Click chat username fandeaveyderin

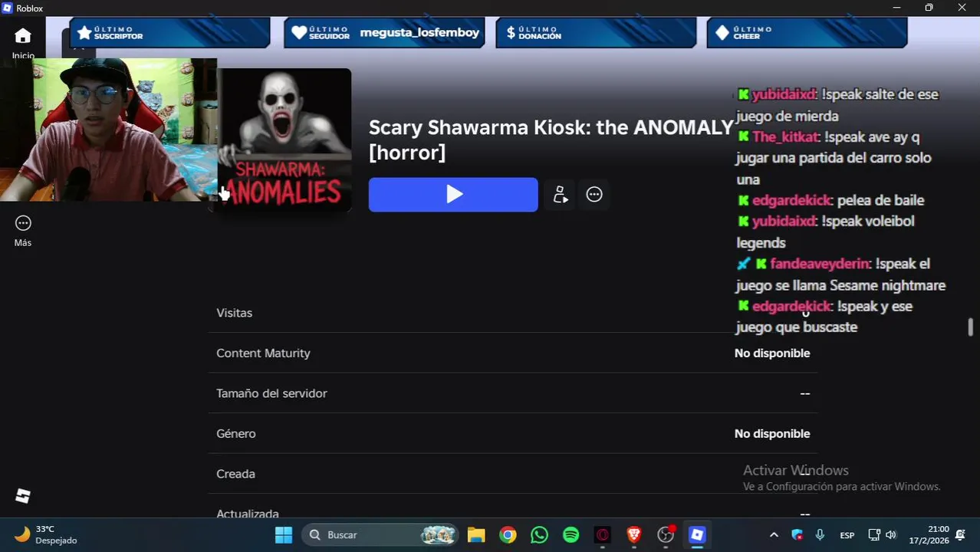(x=820, y=264)
